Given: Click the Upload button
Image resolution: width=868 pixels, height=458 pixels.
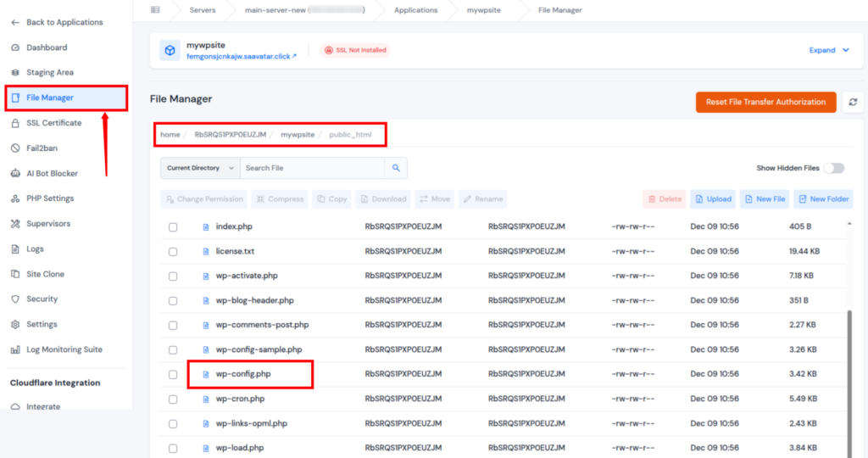Looking at the screenshot, I should [712, 198].
